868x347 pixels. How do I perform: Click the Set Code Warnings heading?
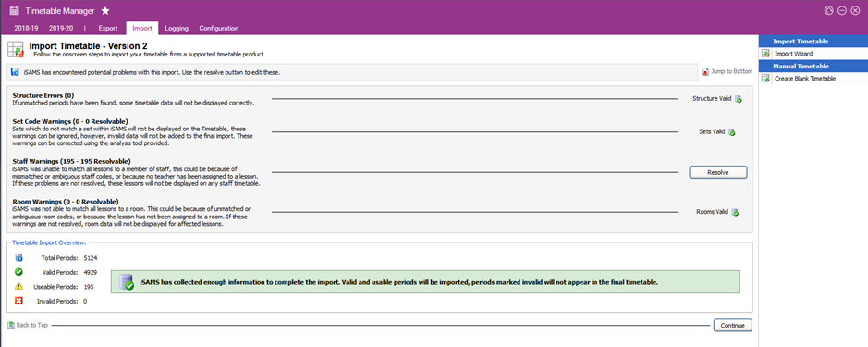70,121
